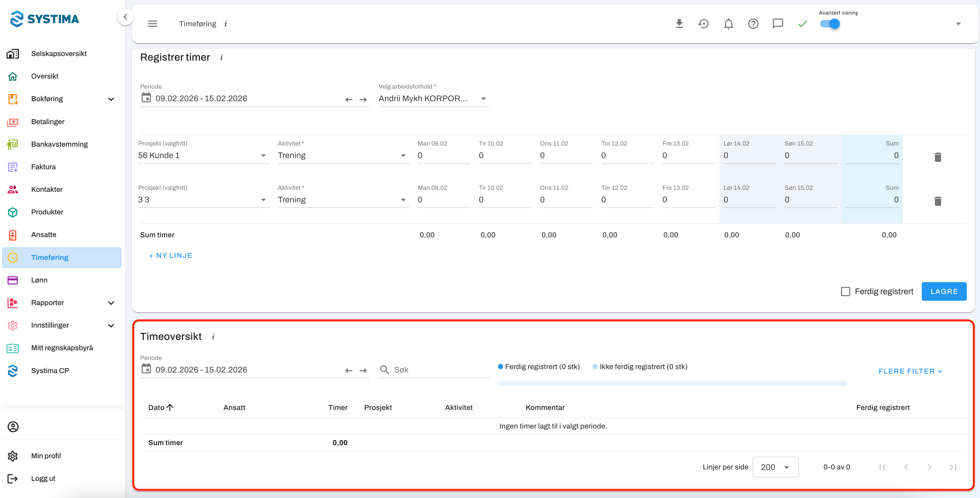Click the LAGRE button

(943, 291)
